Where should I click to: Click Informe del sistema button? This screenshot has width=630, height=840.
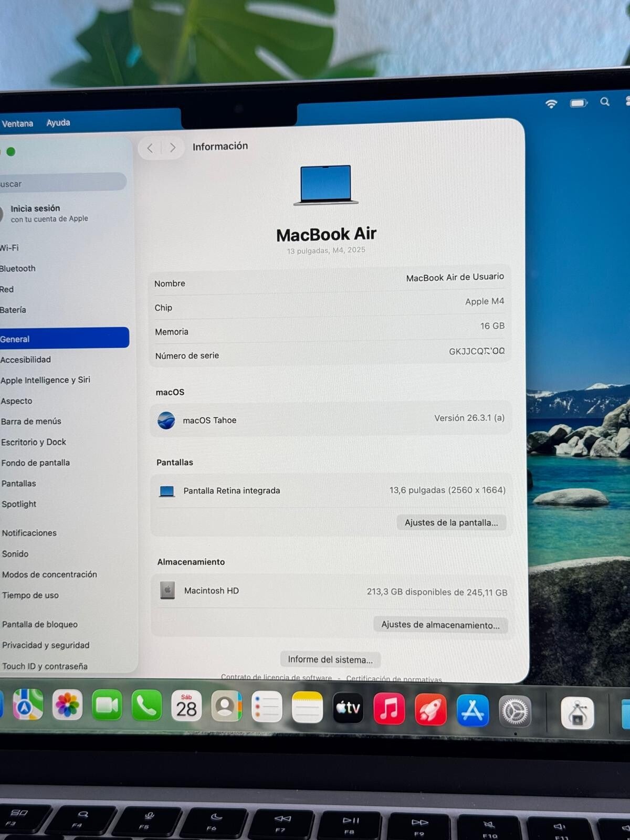330,659
